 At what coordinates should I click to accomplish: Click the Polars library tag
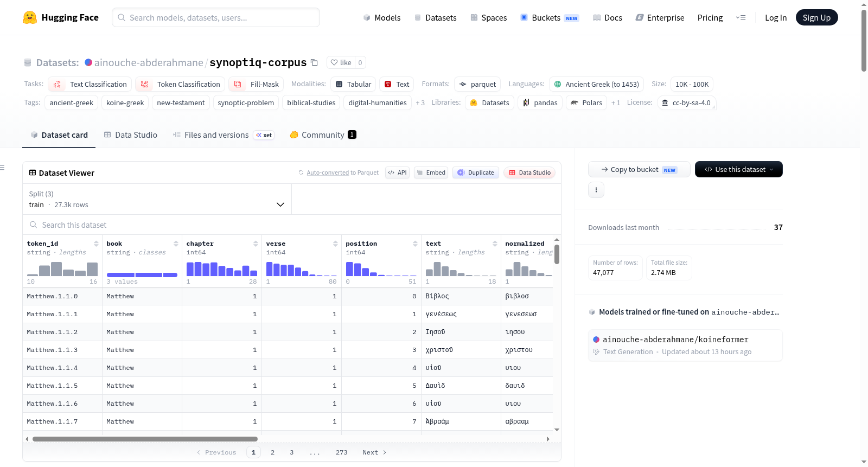(586, 103)
